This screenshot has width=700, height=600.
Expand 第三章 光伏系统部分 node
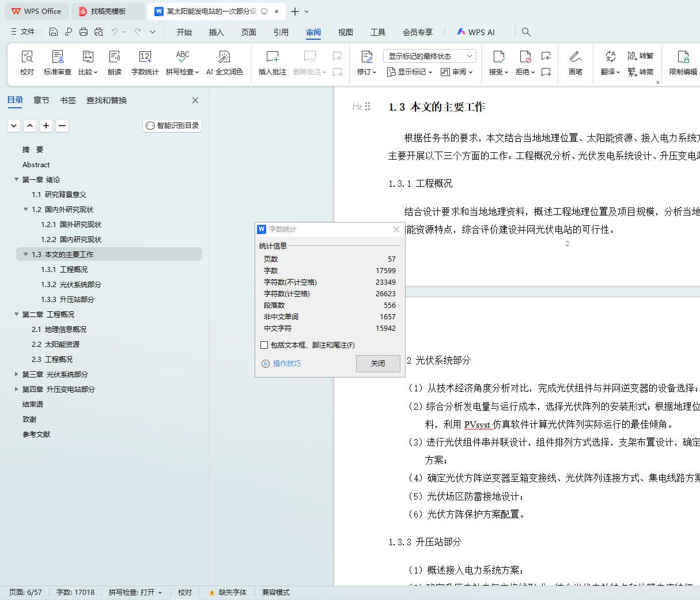(x=16, y=375)
